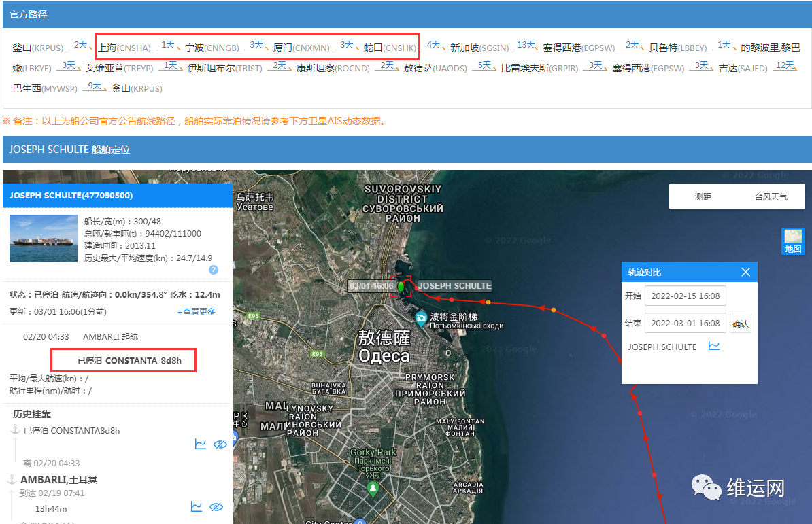Click 蛇口(CNSHK) port in route

click(390, 48)
